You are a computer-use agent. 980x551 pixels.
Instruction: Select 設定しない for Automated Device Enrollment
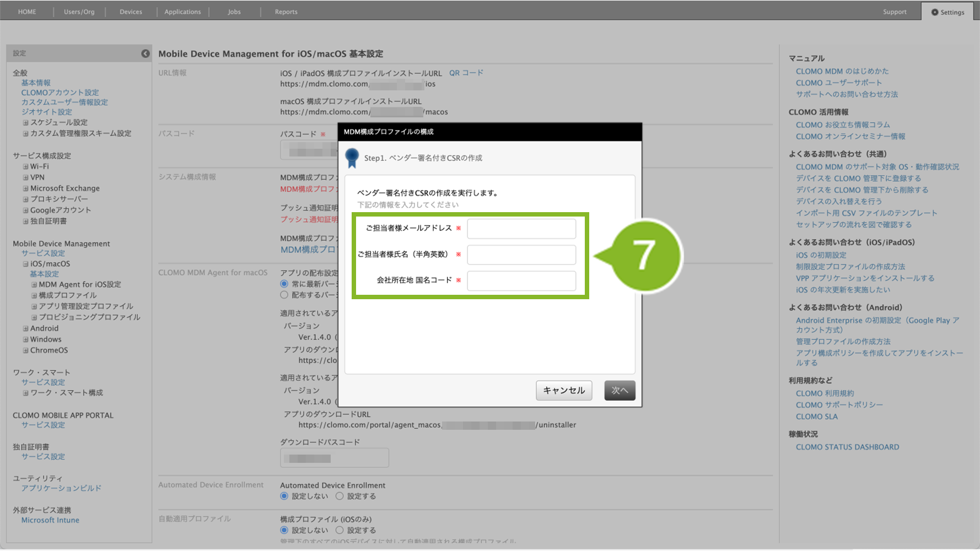284,496
